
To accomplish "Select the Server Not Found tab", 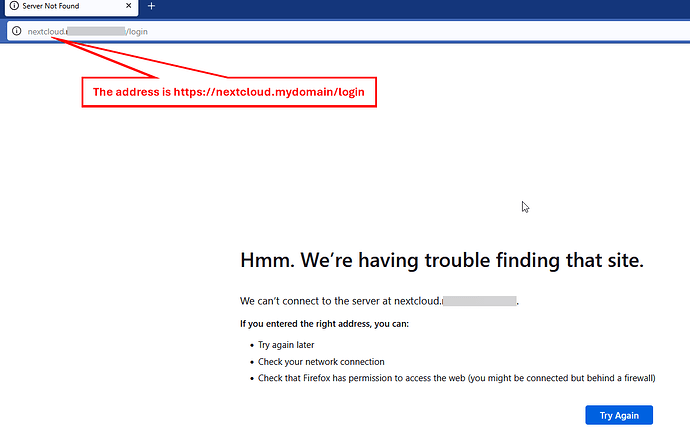I will pyautogui.click(x=71, y=7).
